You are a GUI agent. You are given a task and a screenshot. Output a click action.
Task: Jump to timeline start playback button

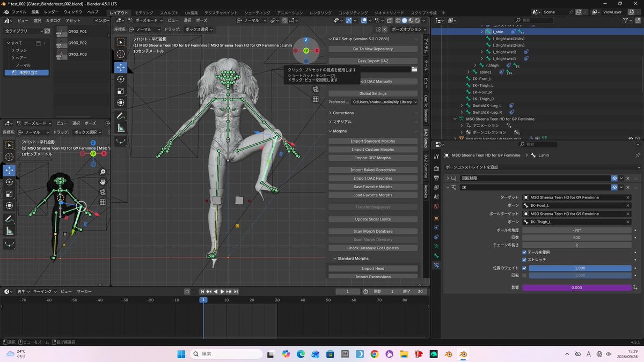click(203, 292)
